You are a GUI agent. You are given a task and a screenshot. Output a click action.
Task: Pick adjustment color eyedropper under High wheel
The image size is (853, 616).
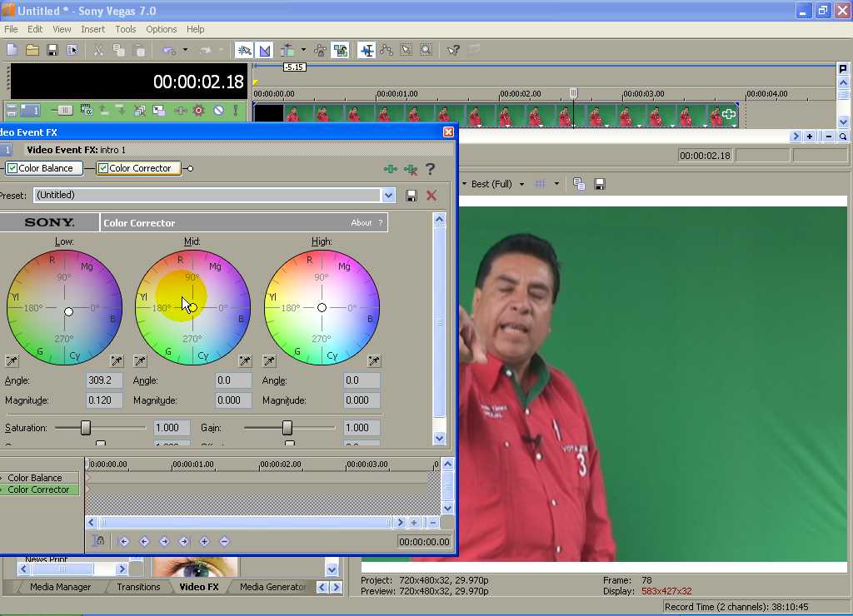[x=374, y=361]
